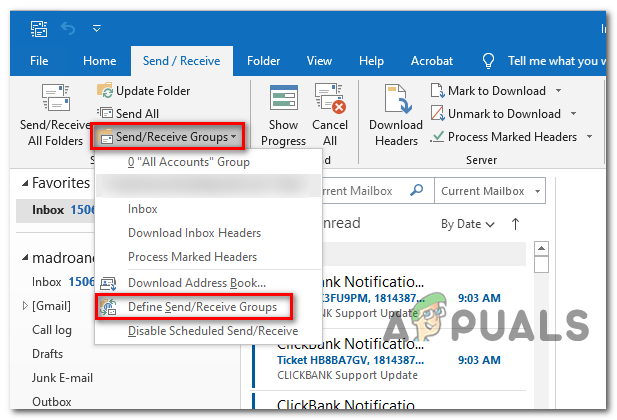Screen dimensions: 617x420
Task: Click the Update Folder icon
Action: point(105,91)
